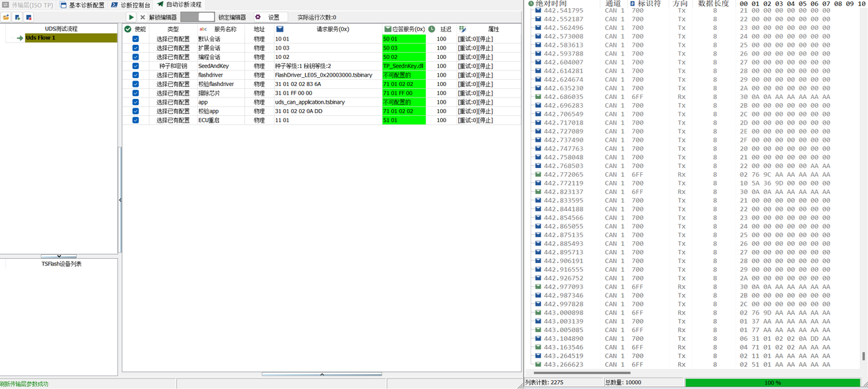The image size is (868, 389).
Task: Click the green 100 % progress bar
Action: click(x=772, y=383)
